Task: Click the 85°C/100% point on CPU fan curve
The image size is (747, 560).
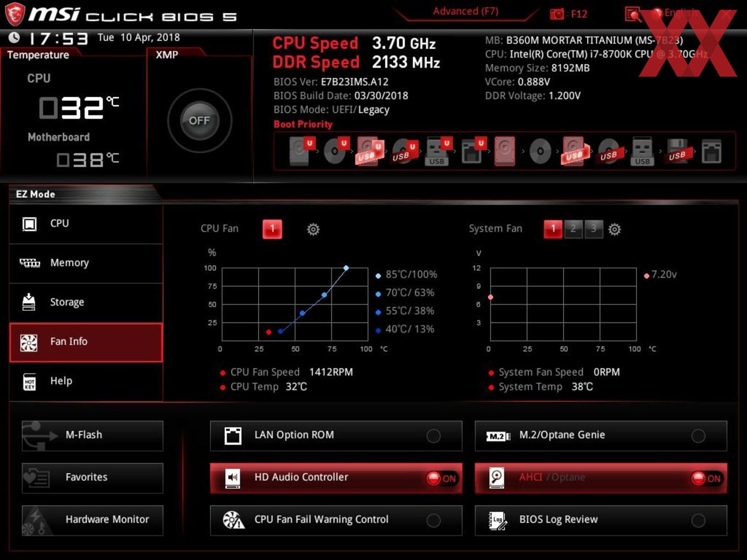Action: [346, 268]
